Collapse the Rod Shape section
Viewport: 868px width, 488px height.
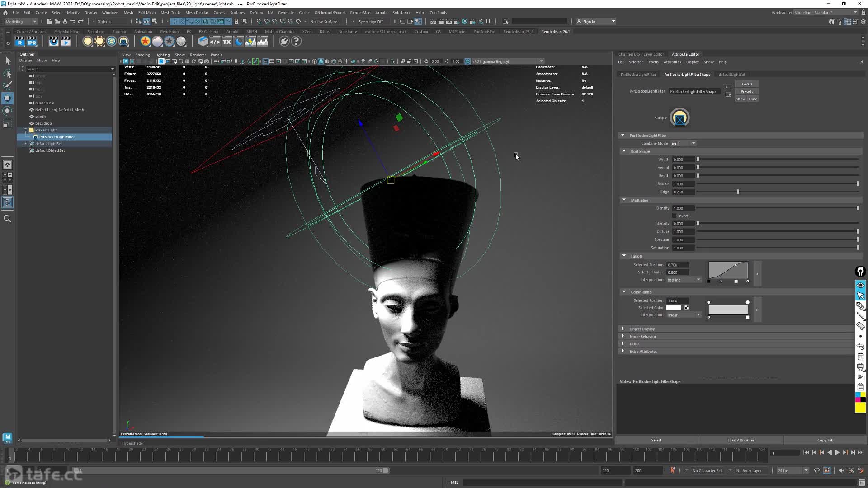tap(624, 151)
